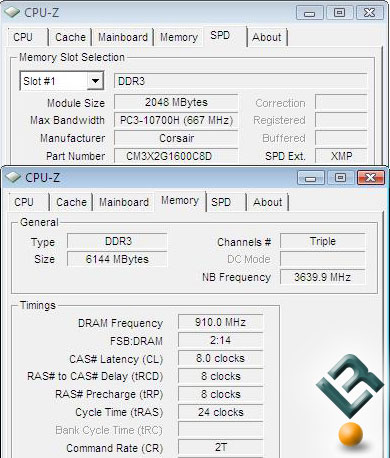Click Cycle Time tRAS value 24 clocks
The image size is (390, 458).
click(x=220, y=412)
